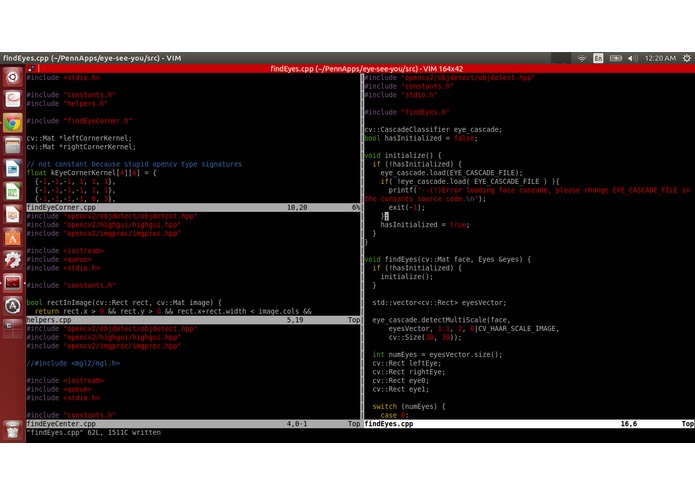This screenshot has height=494, width=695.
Task: Click the line 'cv::Mat *rightCornerKernel;'
Action: (81, 147)
